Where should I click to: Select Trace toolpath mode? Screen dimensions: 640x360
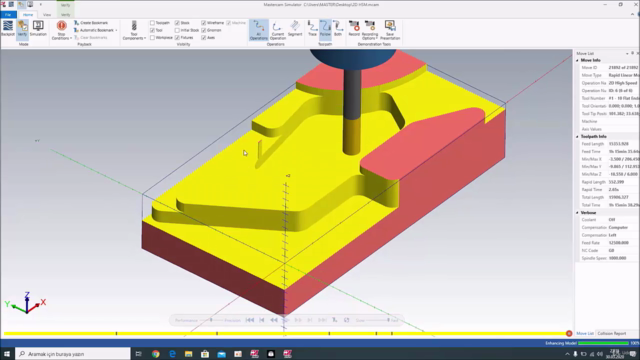pos(312,29)
